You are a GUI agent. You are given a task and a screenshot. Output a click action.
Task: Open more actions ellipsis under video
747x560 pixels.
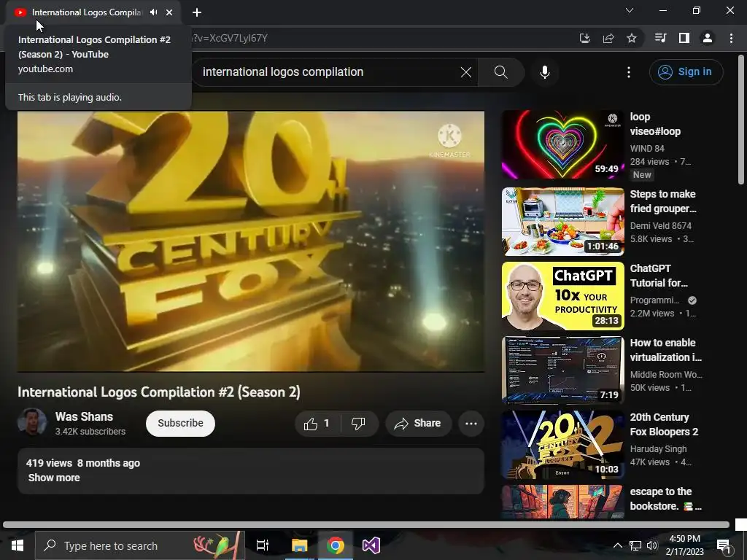pos(471,424)
